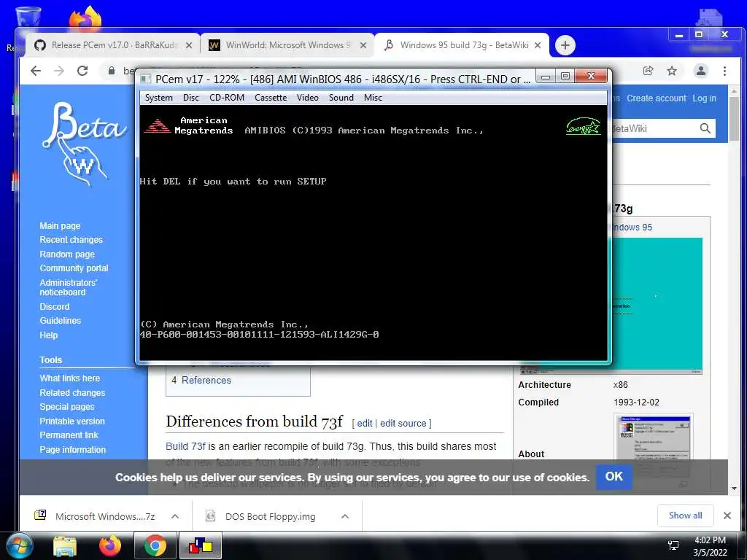Open Guidelines in sidebar
Image resolution: width=747 pixels, height=560 pixels.
(x=60, y=321)
